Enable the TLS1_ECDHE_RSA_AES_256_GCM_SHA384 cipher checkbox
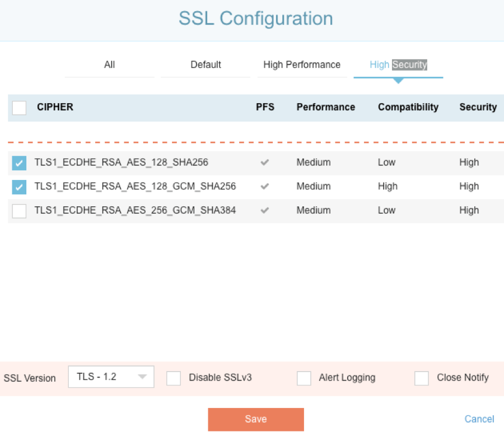This screenshot has width=504, height=436. tap(19, 211)
